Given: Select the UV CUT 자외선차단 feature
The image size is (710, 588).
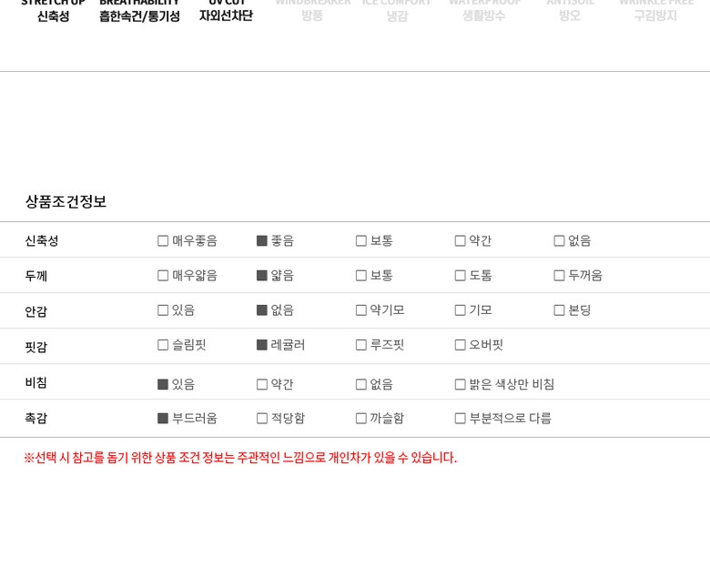Looking at the screenshot, I should 226,11.
